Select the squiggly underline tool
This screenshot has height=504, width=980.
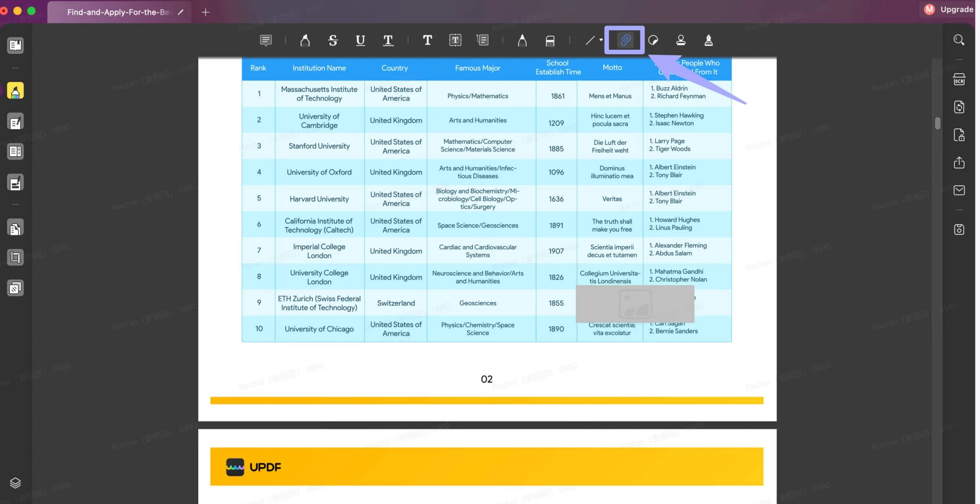(388, 40)
